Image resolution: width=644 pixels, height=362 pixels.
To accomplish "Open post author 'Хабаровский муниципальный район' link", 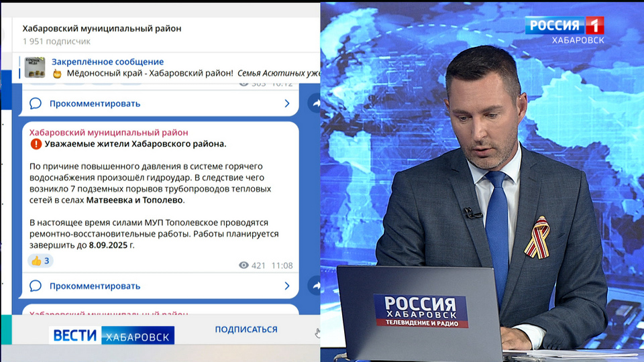I will coord(109,133).
